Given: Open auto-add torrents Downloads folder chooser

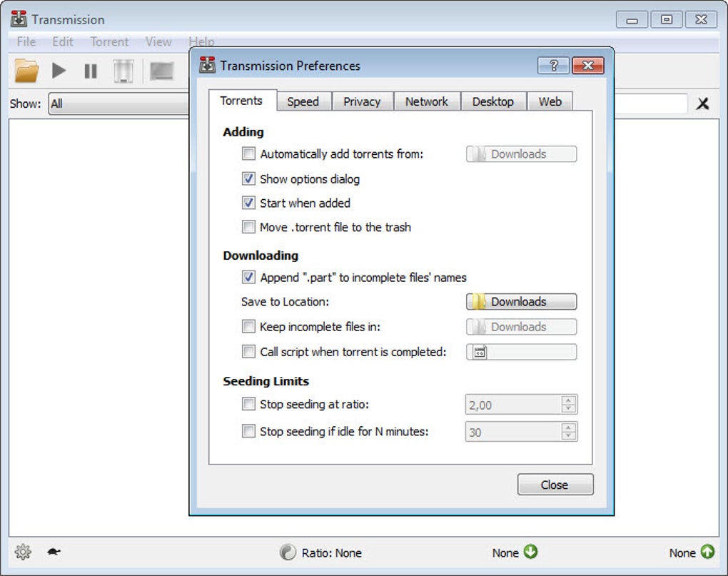Looking at the screenshot, I should 522,154.
